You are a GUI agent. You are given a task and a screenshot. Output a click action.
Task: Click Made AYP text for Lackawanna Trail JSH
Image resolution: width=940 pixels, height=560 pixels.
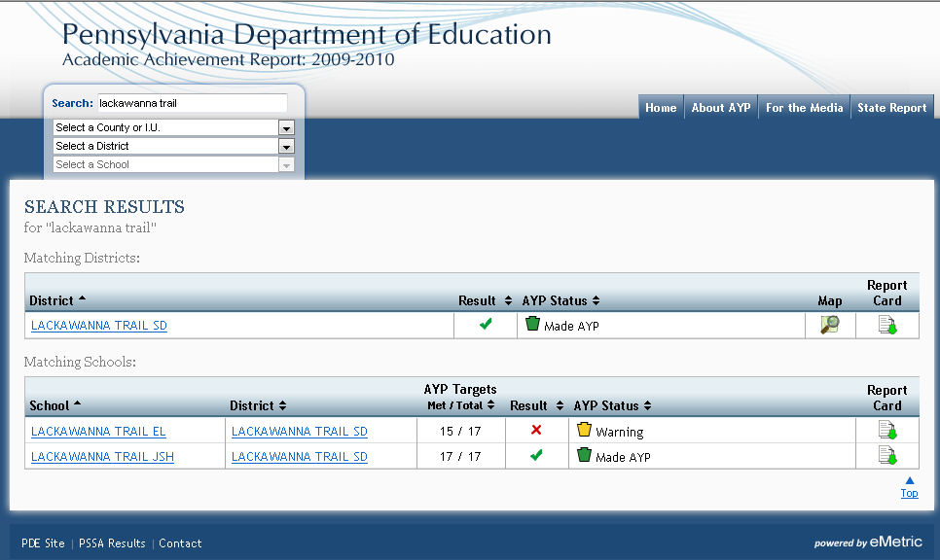pyautogui.click(x=623, y=457)
